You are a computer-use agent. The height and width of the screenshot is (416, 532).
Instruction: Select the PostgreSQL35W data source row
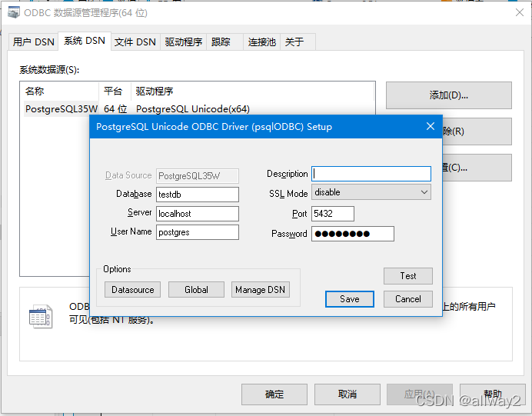point(199,109)
